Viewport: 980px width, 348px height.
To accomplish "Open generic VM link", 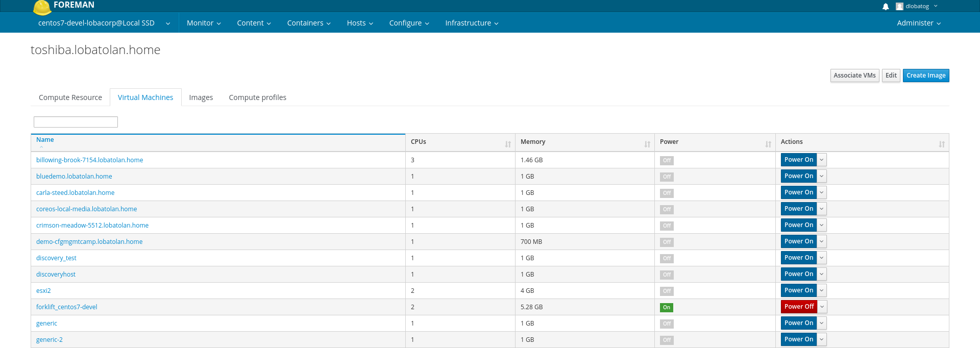I will tap(46, 324).
